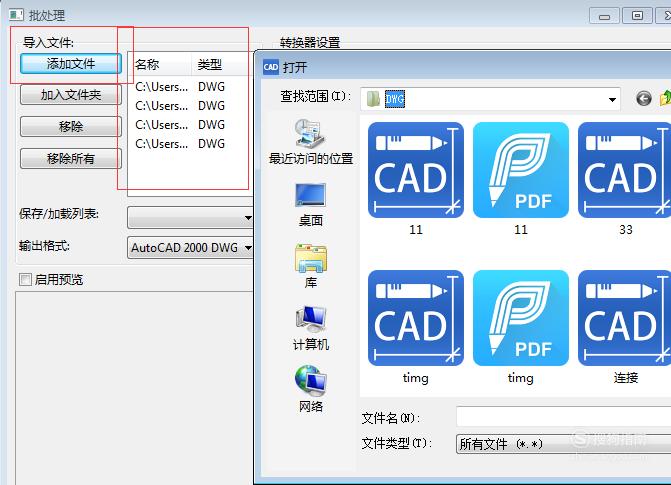
Task: Click the back arrow in 打开 dialog
Action: coord(644,98)
